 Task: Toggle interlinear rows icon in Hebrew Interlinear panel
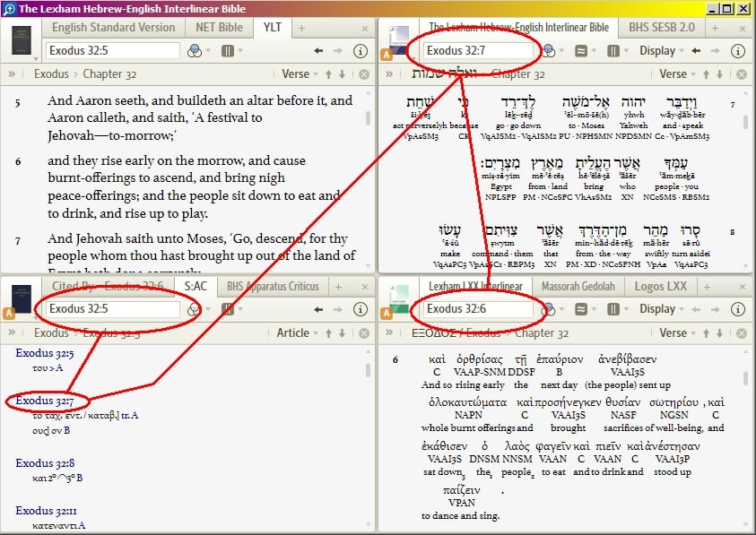click(581, 50)
